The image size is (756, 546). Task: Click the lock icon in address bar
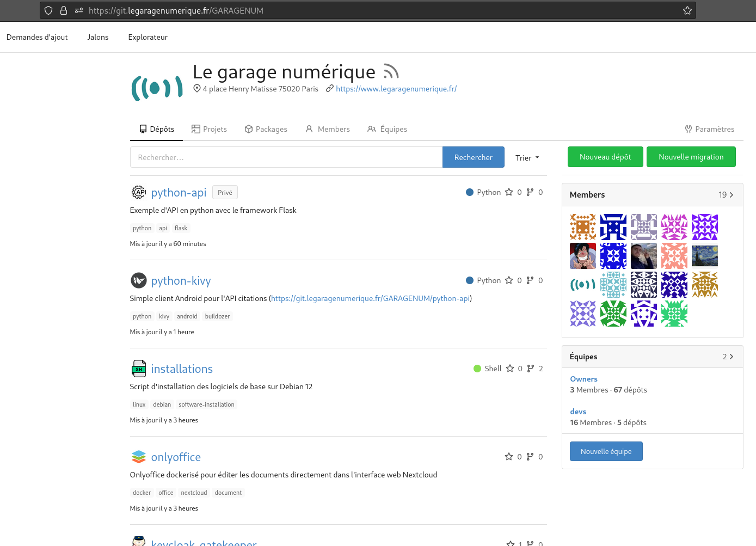64,10
